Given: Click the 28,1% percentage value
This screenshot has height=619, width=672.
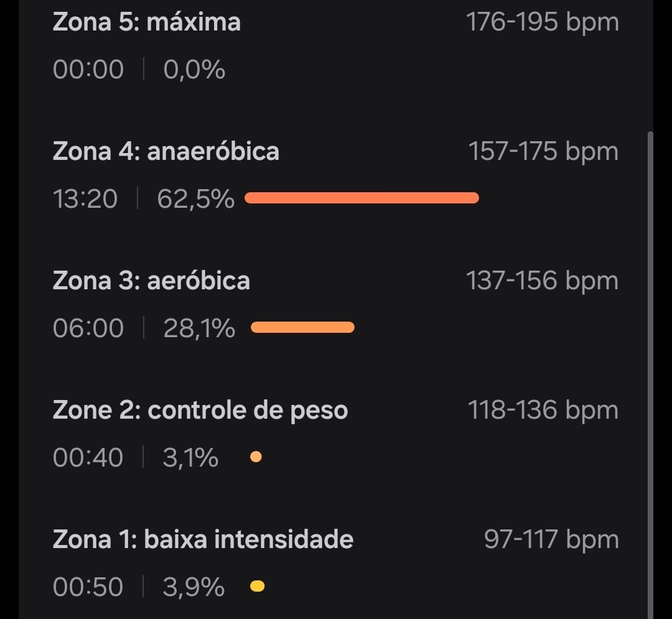Looking at the screenshot, I should click(x=199, y=329).
